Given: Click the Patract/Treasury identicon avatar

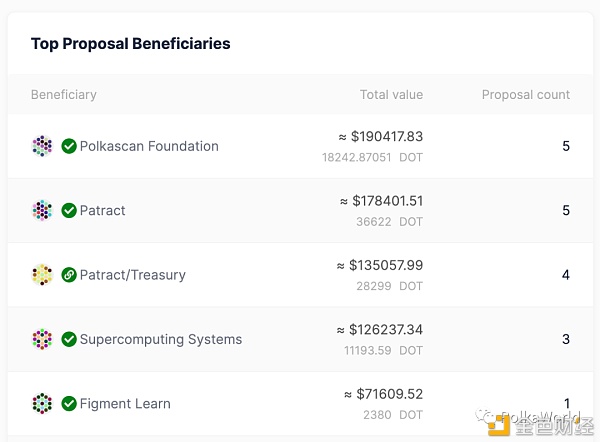Looking at the screenshot, I should tap(42, 275).
